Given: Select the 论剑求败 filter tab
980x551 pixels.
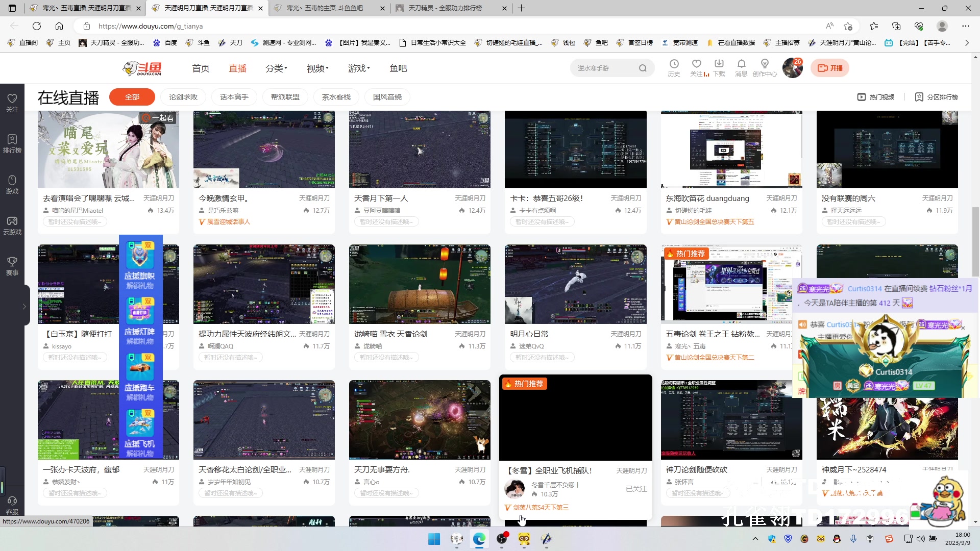Looking at the screenshot, I should click(183, 97).
